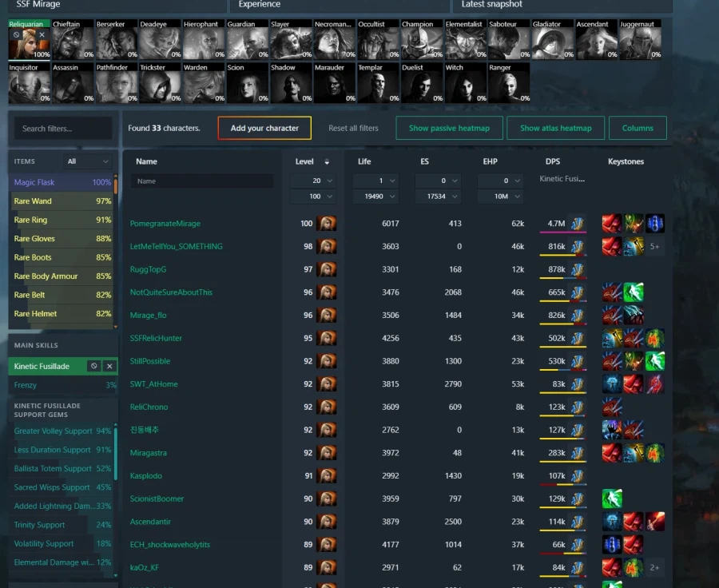Open the SSF Mirage league selector
This screenshot has width=719, height=588.
[113, 5]
